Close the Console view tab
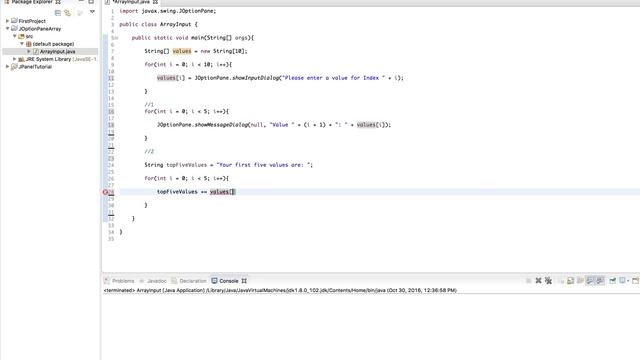This screenshot has height=360, width=640. click(x=244, y=281)
